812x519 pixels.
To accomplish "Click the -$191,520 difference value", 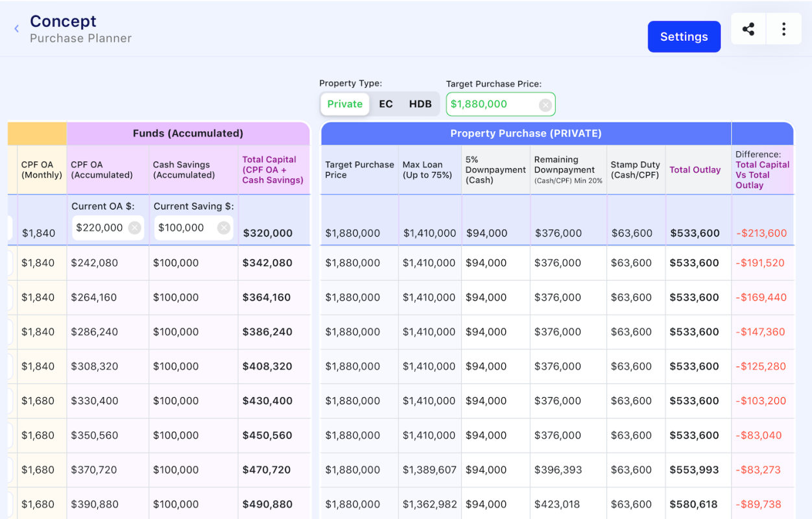I will [x=760, y=263].
